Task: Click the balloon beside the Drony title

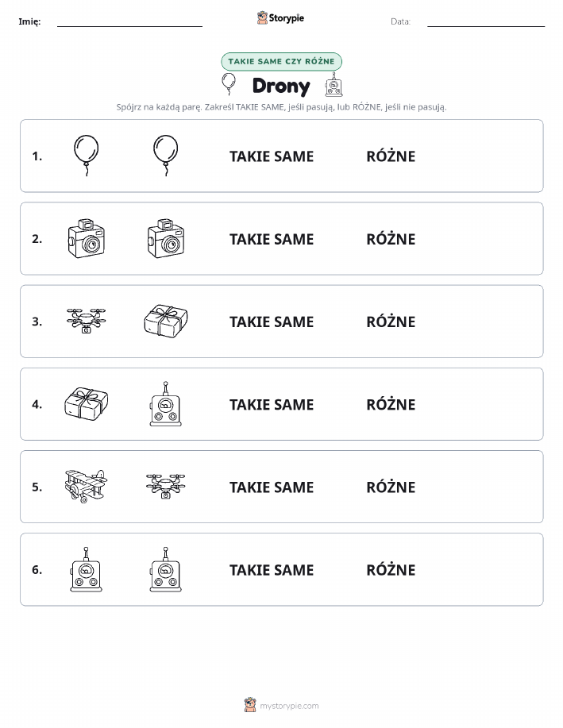Action: [229, 83]
